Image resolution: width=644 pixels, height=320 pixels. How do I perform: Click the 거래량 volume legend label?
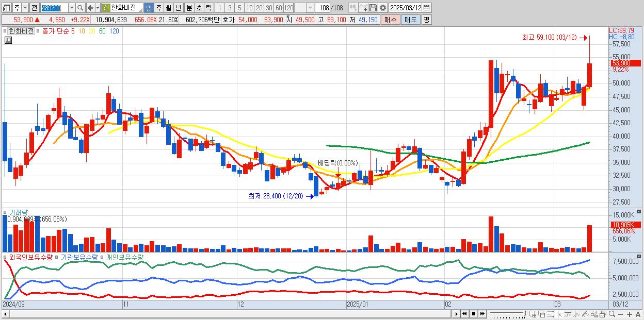19,212
